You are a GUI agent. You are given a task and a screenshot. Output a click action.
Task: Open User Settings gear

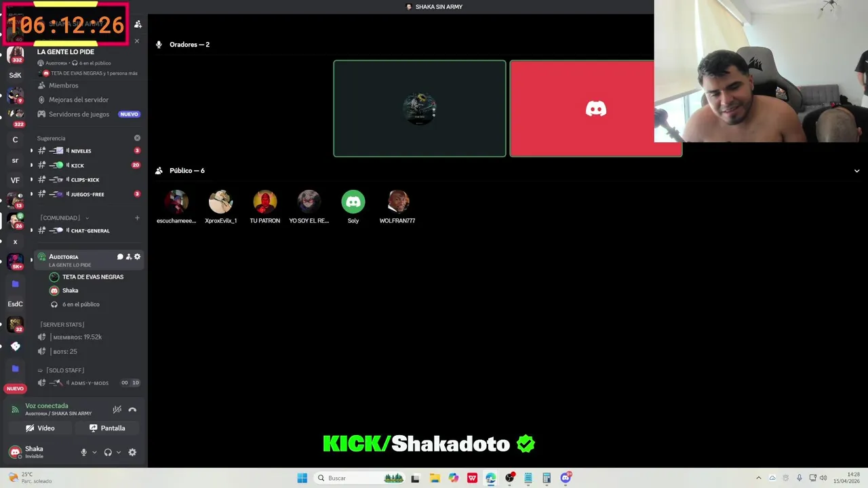132,452
